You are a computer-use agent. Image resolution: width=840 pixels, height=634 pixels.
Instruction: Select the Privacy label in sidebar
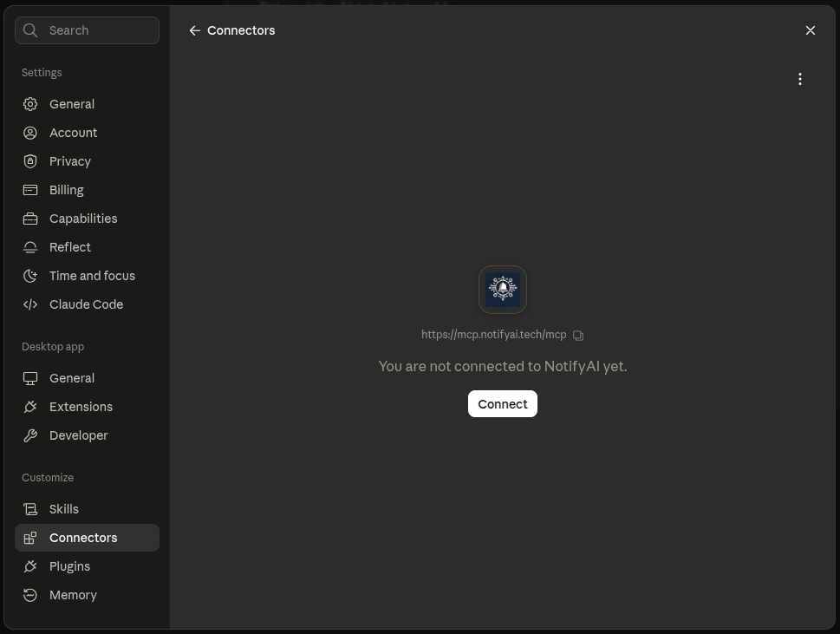click(x=70, y=161)
